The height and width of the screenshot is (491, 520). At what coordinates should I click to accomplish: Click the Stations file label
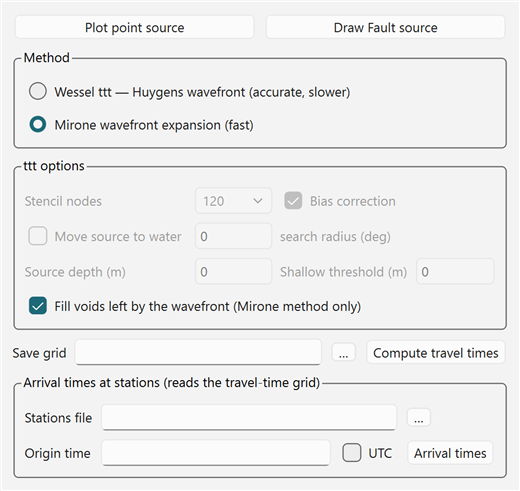click(58, 418)
